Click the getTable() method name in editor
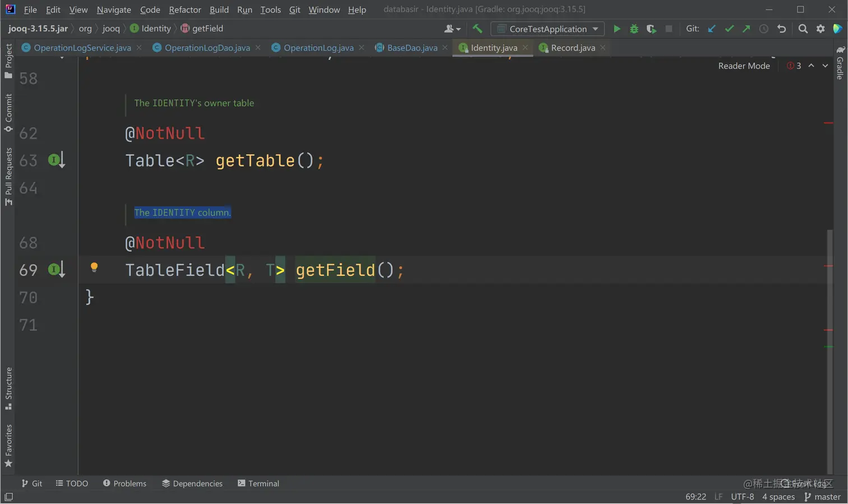The height and width of the screenshot is (504, 848). (255, 160)
